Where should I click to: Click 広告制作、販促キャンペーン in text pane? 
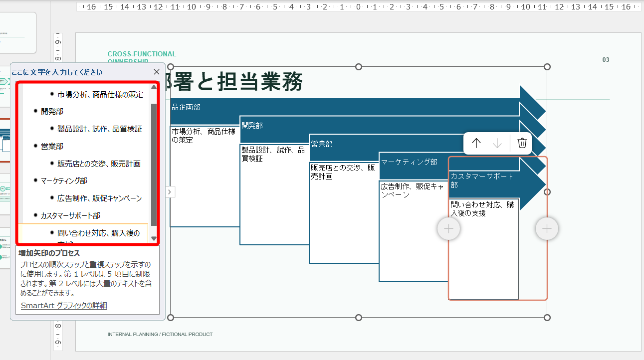99,198
